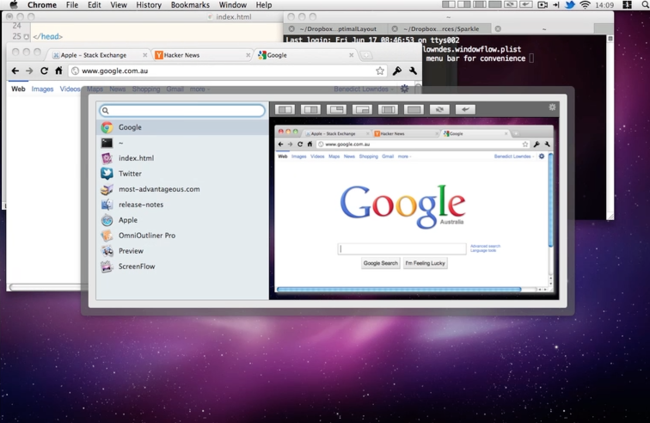Viewport: 650px width, 423px height.
Task: Click the Chrome window horizontal scrollbar
Action: 45,287
